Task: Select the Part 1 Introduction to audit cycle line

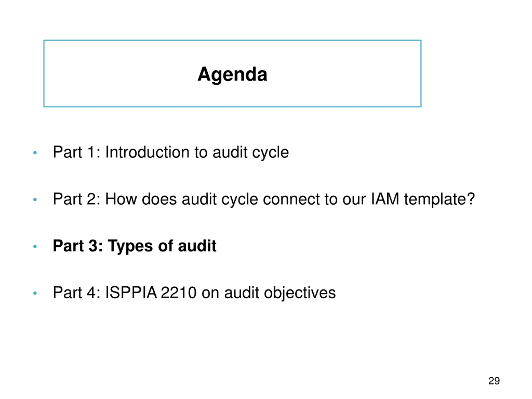Action: (171, 152)
